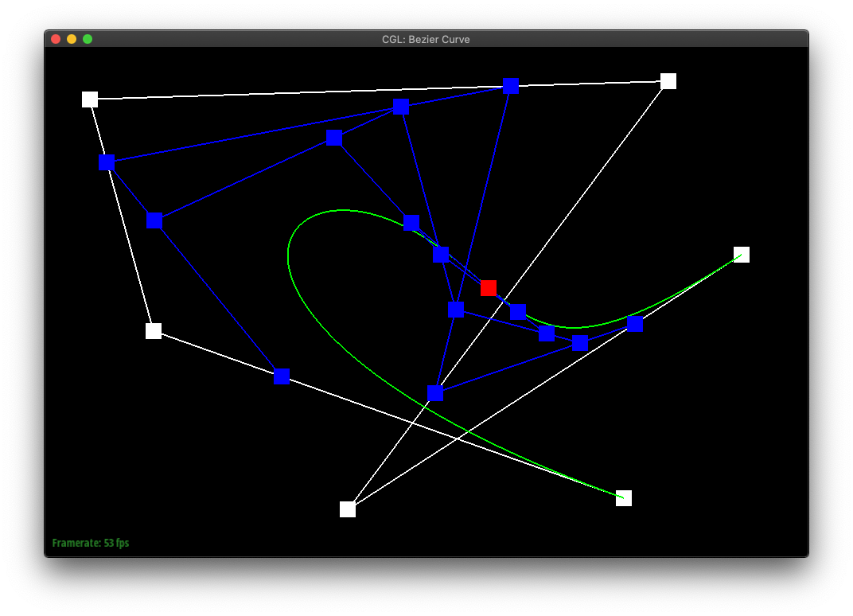Select the top-right white control point
The height and width of the screenshot is (616, 853).
click(668, 81)
